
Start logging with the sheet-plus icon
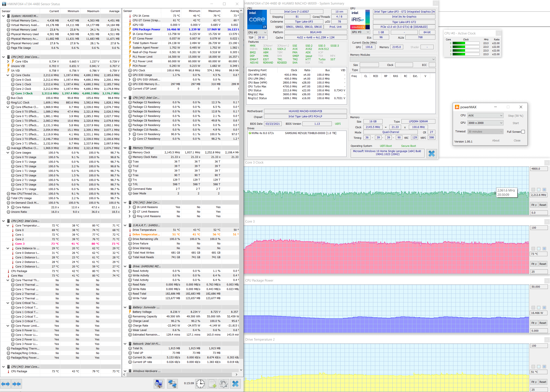212,384
